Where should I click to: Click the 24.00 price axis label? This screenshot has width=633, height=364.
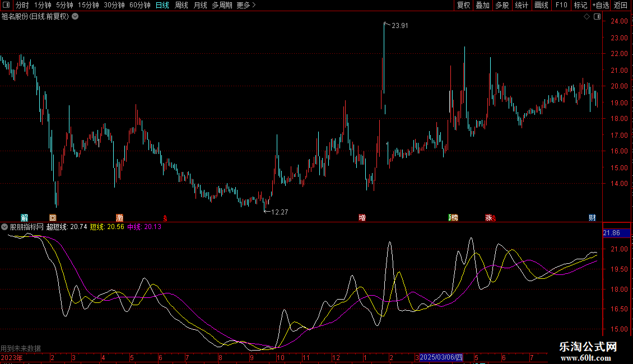619,21
